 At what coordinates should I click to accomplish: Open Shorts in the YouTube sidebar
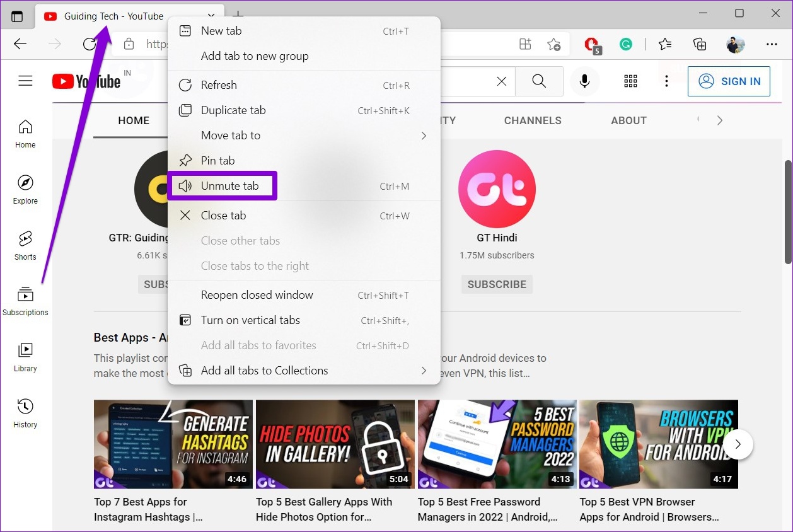(x=25, y=246)
